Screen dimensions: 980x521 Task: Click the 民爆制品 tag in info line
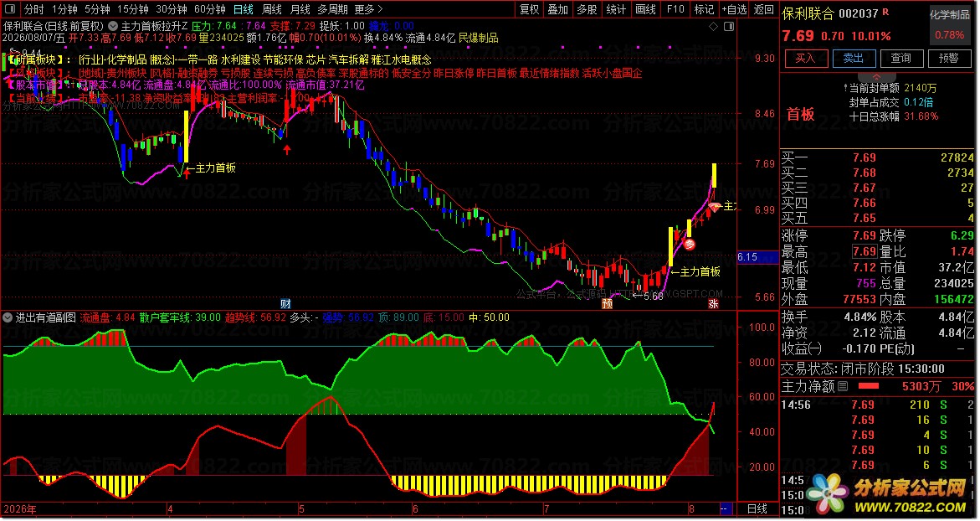coord(479,39)
